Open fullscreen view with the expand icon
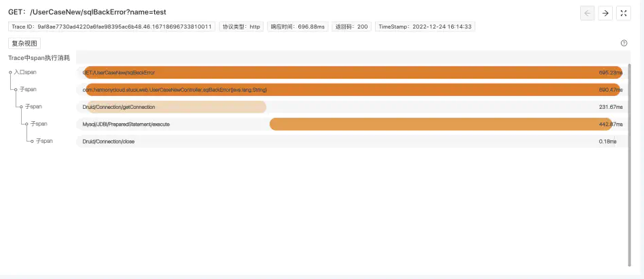Viewport: 644px width, 279px height. 623,13
